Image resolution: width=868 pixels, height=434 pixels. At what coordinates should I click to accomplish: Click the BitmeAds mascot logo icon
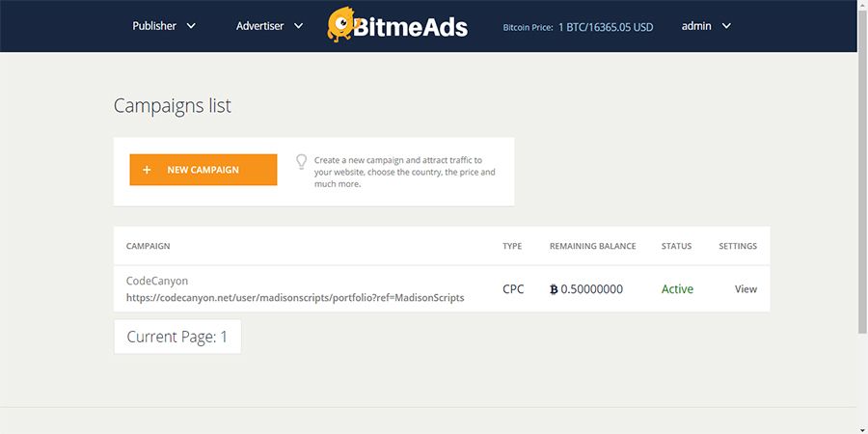tap(344, 26)
